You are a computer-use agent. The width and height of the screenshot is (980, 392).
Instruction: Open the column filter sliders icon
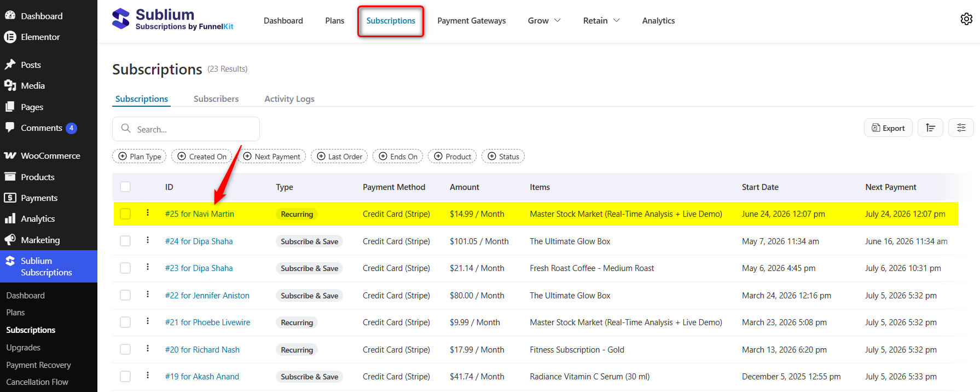click(x=961, y=128)
